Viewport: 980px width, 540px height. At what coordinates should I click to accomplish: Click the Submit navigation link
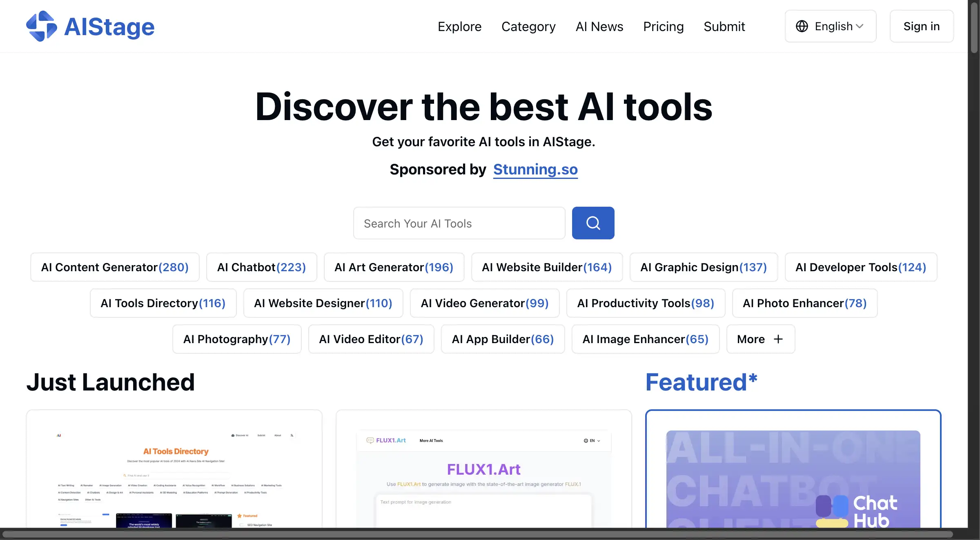point(724,26)
